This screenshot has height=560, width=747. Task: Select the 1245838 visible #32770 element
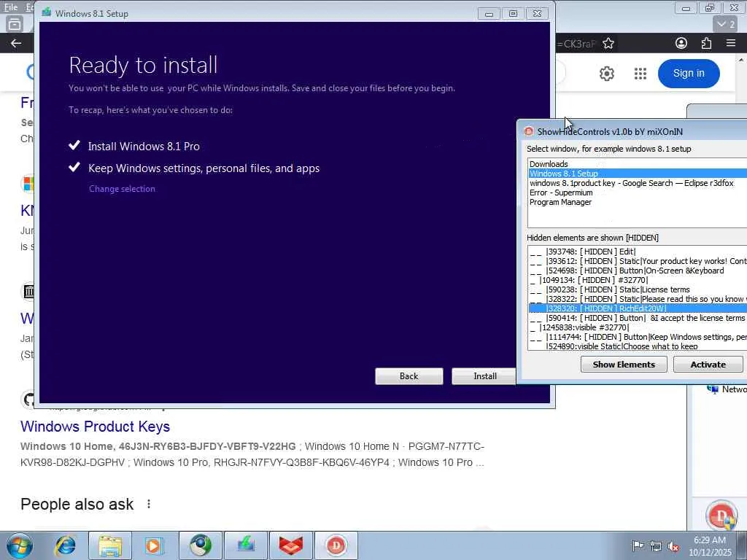click(638, 327)
